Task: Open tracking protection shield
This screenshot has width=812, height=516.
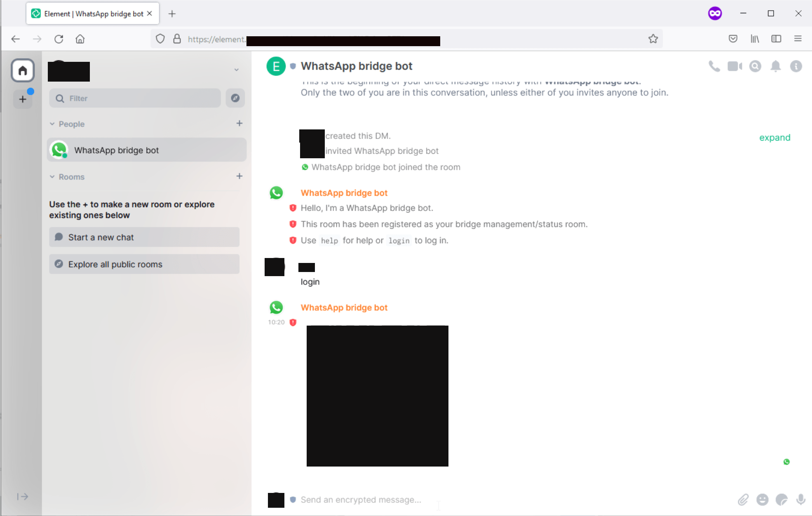Action: [x=160, y=39]
